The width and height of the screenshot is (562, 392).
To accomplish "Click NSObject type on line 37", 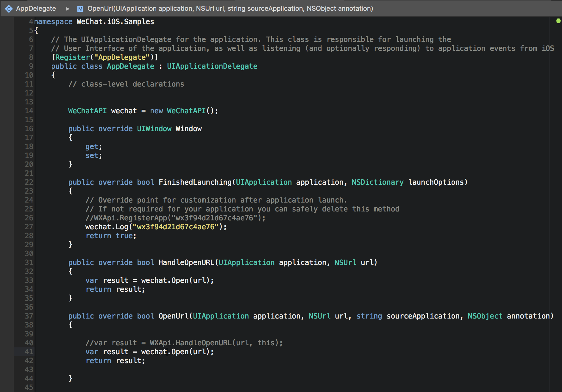I will pyautogui.click(x=485, y=316).
